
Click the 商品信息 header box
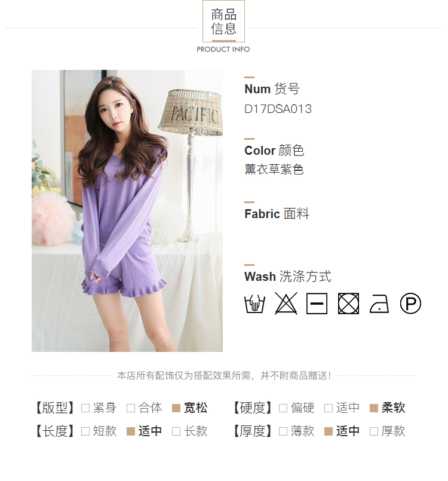pyautogui.click(x=223, y=21)
